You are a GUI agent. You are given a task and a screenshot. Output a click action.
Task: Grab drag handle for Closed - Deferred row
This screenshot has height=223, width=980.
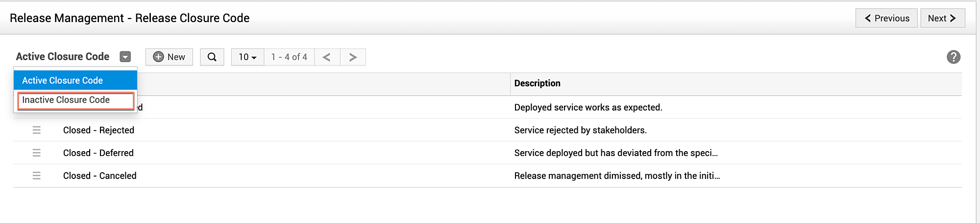(37, 153)
